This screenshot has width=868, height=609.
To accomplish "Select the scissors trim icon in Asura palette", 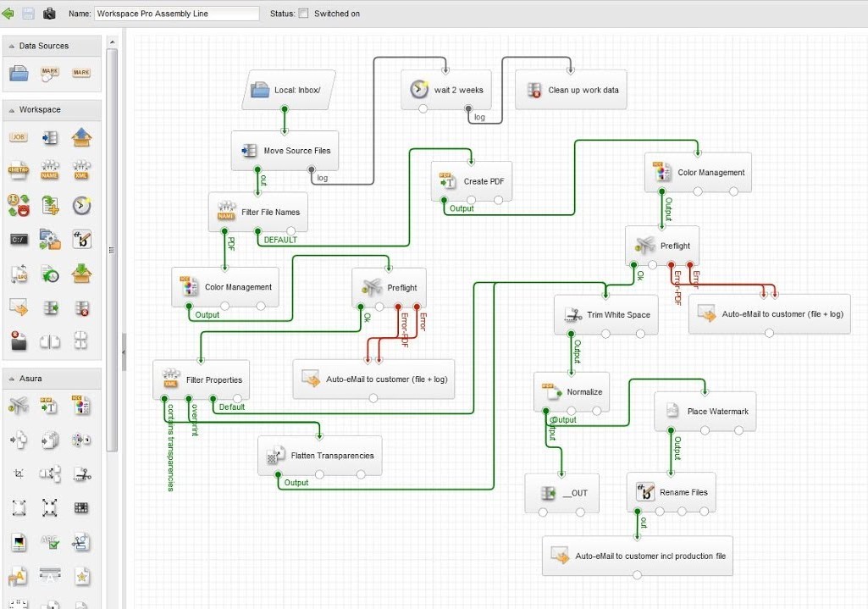I will click(82, 474).
